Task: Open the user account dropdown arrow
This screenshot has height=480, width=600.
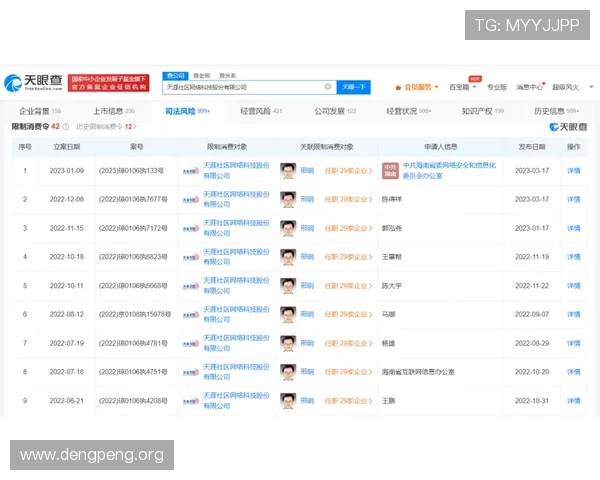Action: pyautogui.click(x=592, y=87)
